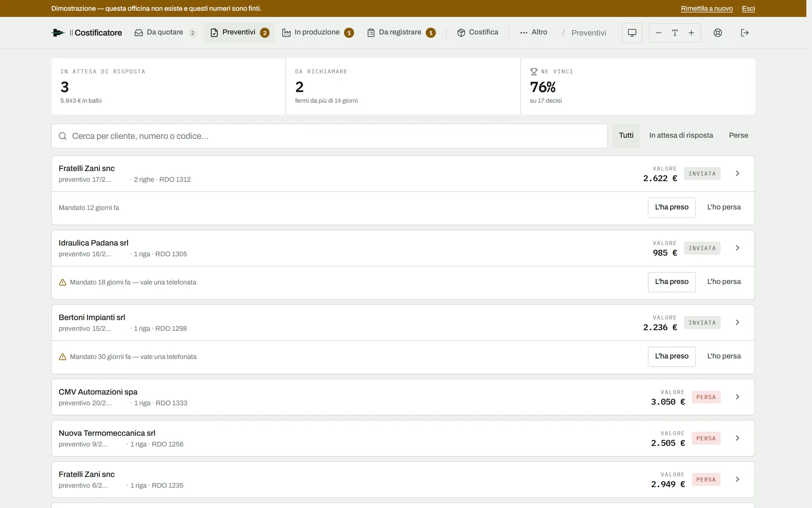The image size is (812, 508).
Task: Select the Tutti filter
Action: 626,135
